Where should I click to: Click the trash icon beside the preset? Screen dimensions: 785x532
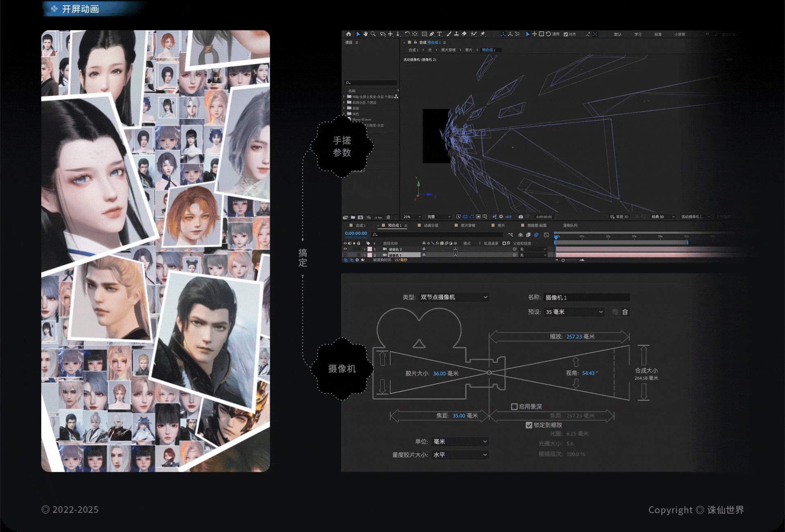coord(625,312)
